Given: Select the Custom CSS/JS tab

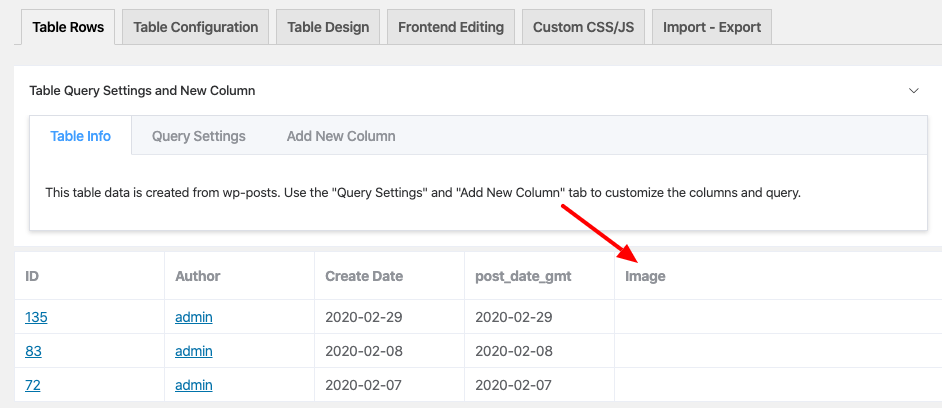Looking at the screenshot, I should [583, 27].
